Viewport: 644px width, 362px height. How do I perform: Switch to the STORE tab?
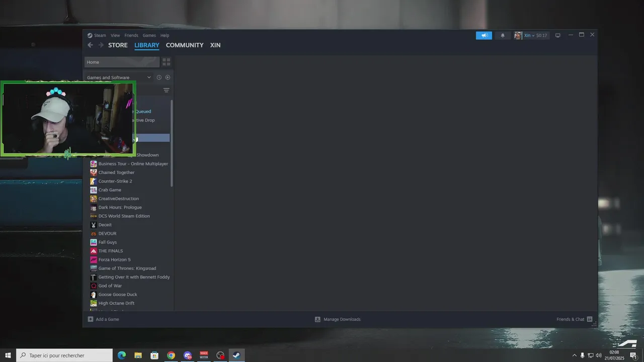pyautogui.click(x=118, y=45)
